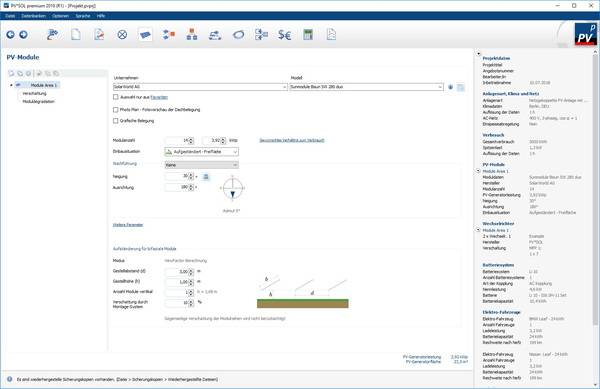Select Module Area 1 in left tree
The image size is (600, 389).
pyautogui.click(x=44, y=85)
